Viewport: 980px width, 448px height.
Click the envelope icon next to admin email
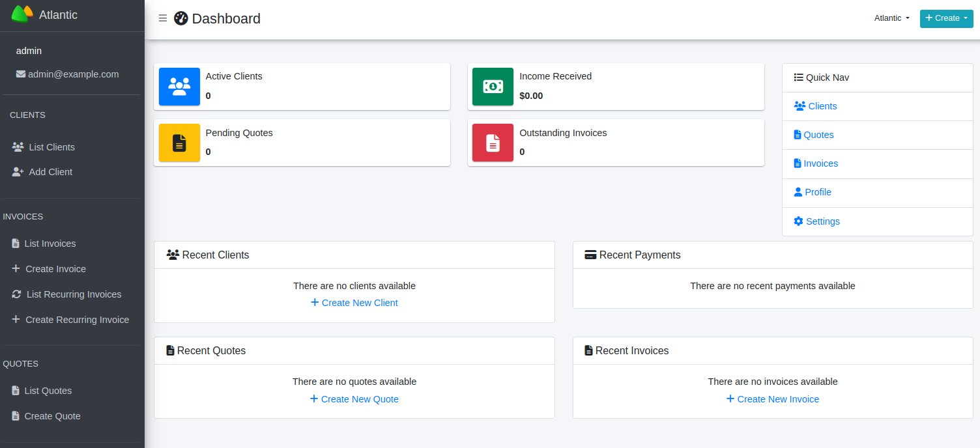[x=21, y=74]
